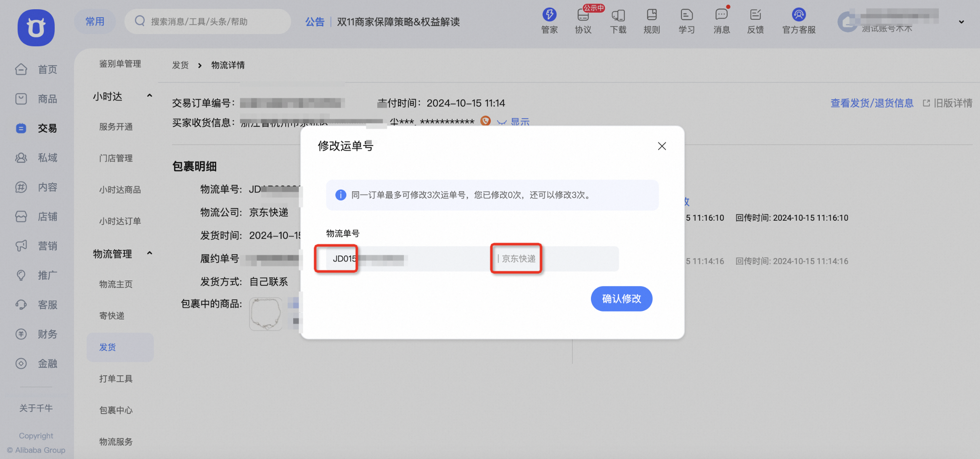
Task: Click the 公告 label
Action: pyautogui.click(x=315, y=22)
